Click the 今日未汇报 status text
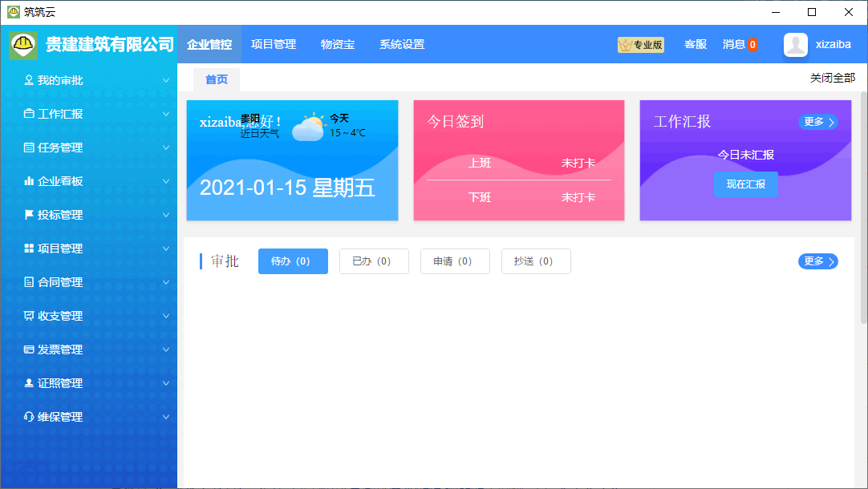The width and height of the screenshot is (868, 489). click(x=745, y=155)
